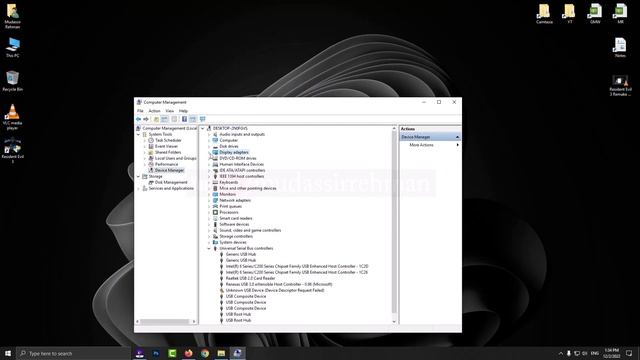Viewport: 640px width, 360px height.
Task: Open Recycle Bin on desktop
Action: 12,81
